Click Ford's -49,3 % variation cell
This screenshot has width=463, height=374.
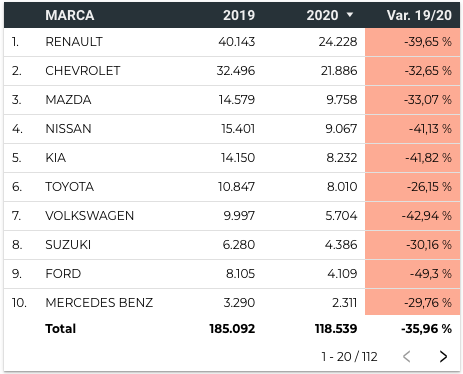(x=413, y=274)
